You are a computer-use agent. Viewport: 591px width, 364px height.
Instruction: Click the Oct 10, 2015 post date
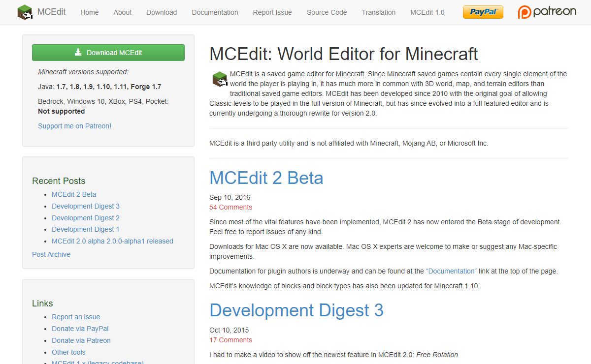[229, 330]
